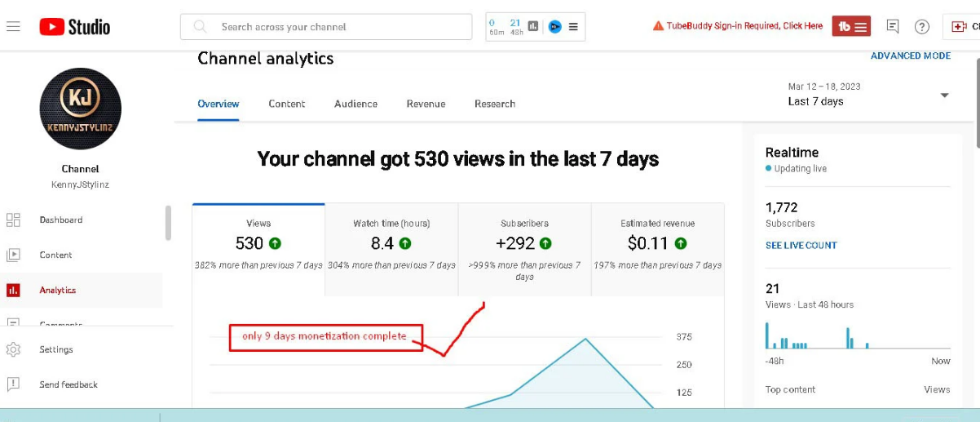Click the help question mark icon
This screenshot has width=980, height=422.
pos(921,27)
